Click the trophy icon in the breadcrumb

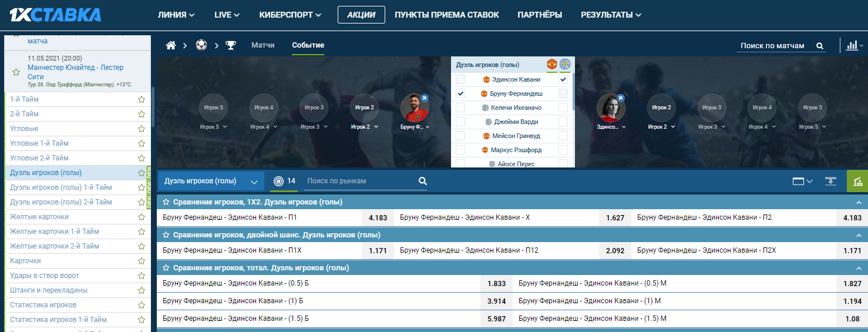(231, 45)
